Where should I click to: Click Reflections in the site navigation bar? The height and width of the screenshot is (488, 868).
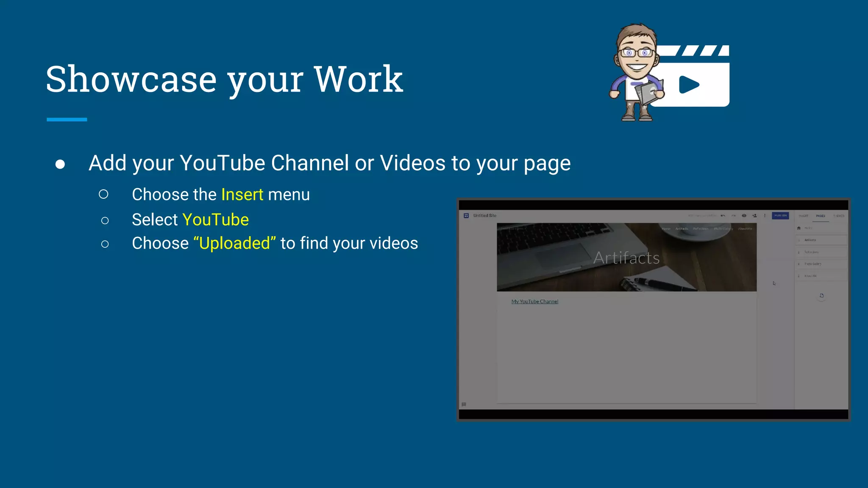coord(701,229)
